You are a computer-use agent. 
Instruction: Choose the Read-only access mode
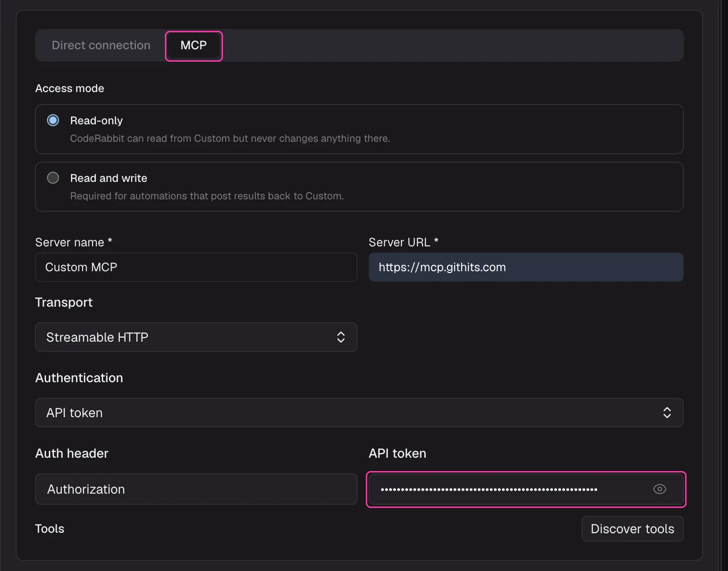[x=53, y=120]
